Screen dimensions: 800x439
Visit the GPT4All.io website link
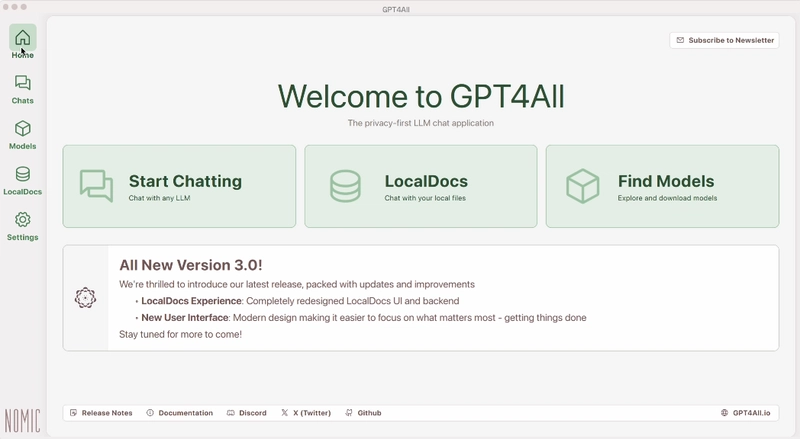coord(745,413)
